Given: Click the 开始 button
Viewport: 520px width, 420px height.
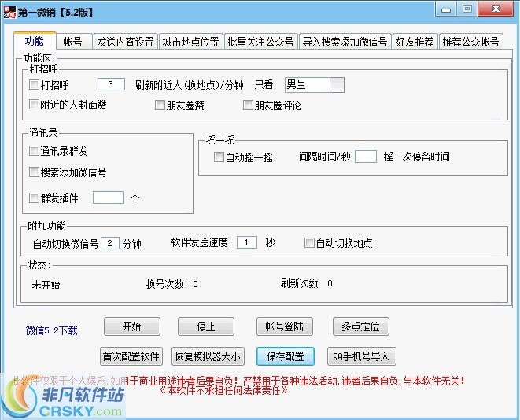Looking at the screenshot, I should click(132, 326).
